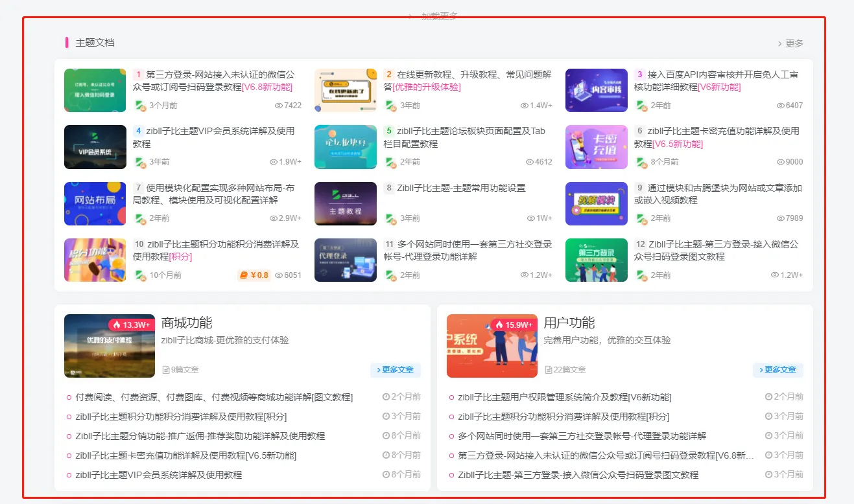Viewport: 854px width, 504px height.
Task: Click 更多文章 under 商城功能
Action: pyautogui.click(x=396, y=370)
